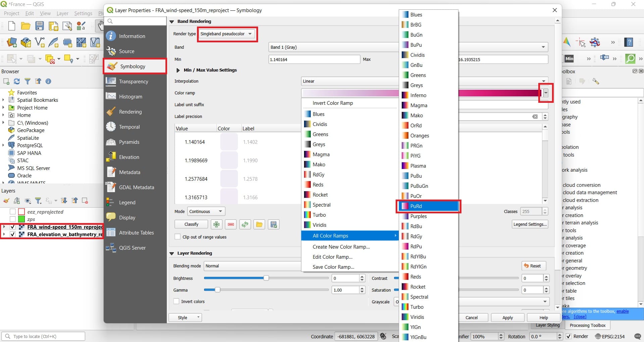Load color map from file folder icon
The width and height of the screenshot is (644, 342).
coord(259,224)
